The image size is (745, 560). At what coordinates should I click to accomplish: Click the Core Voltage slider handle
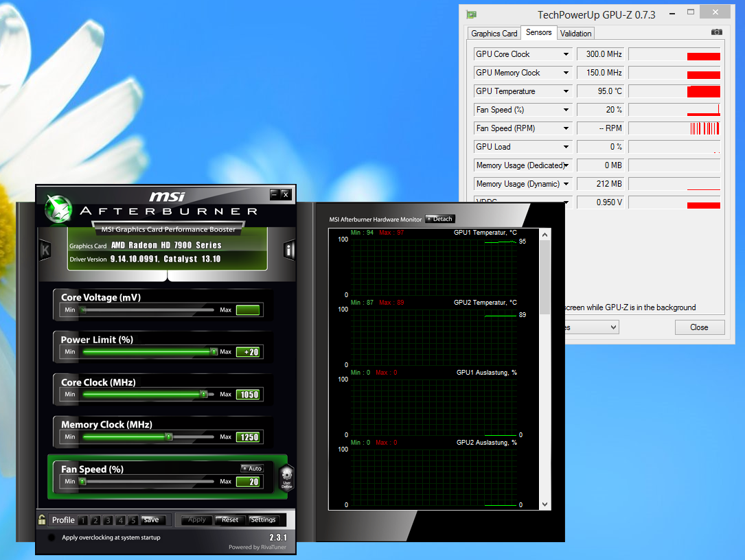[x=83, y=310]
